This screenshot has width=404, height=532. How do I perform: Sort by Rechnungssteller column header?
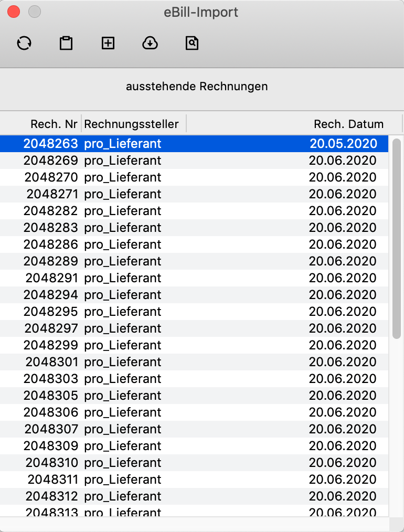pos(132,124)
